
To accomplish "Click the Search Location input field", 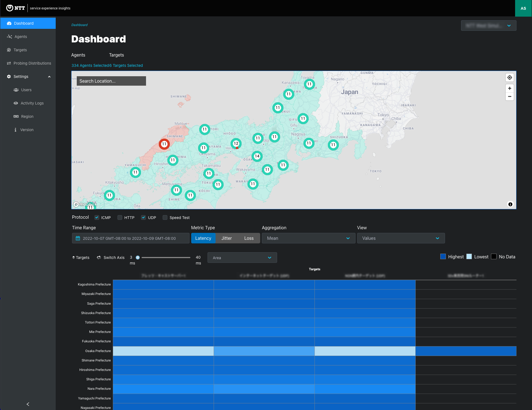I will pos(111,81).
